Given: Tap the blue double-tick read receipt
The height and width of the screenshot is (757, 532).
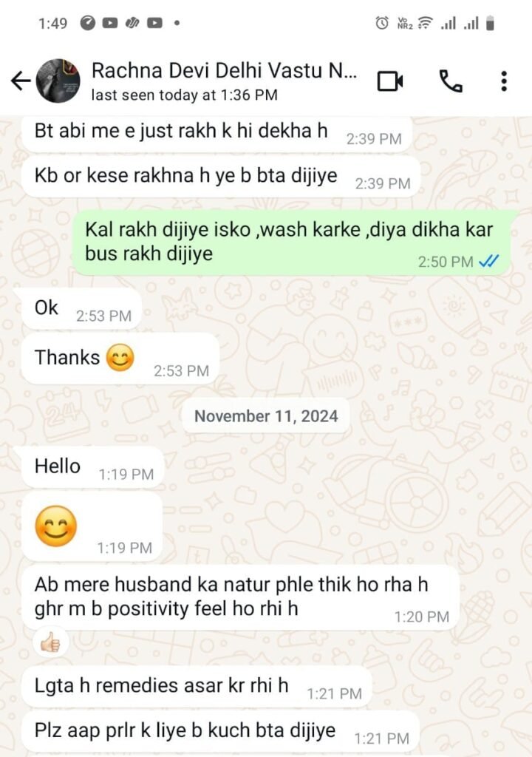Looking at the screenshot, I should pyautogui.click(x=488, y=261).
